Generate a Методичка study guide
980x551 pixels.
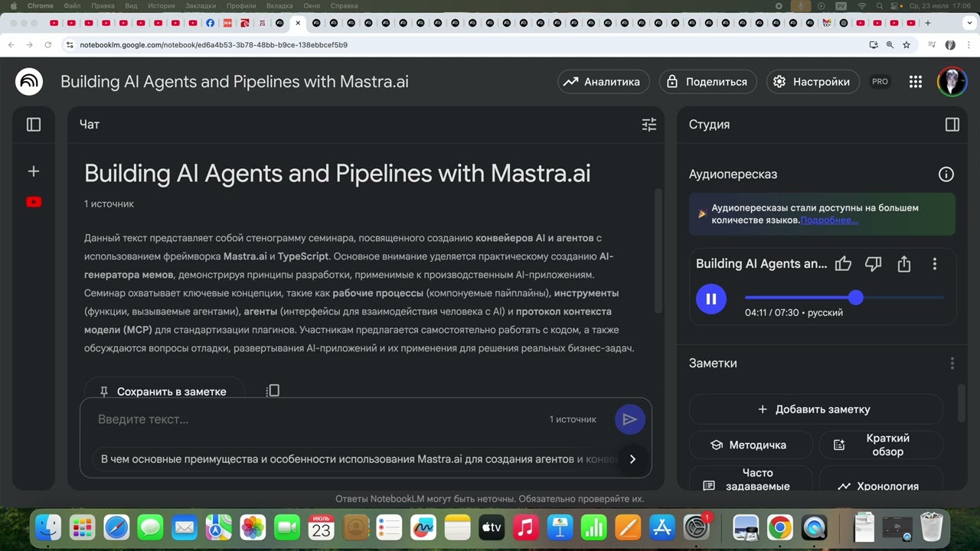[750, 445]
